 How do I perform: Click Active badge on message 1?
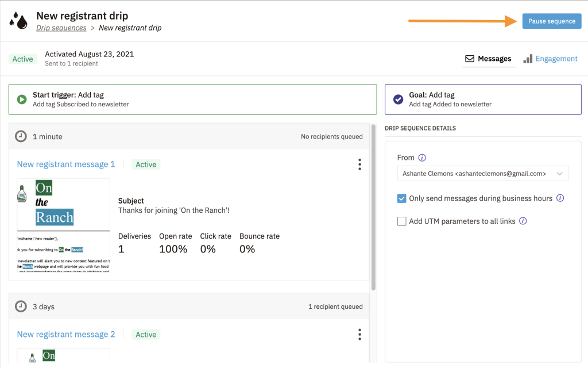[146, 164]
